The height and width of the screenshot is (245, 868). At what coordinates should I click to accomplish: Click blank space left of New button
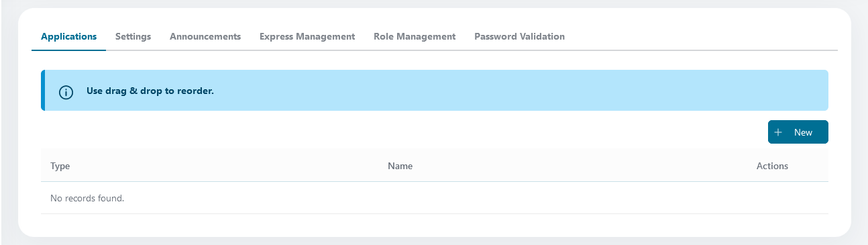[x=402, y=132]
